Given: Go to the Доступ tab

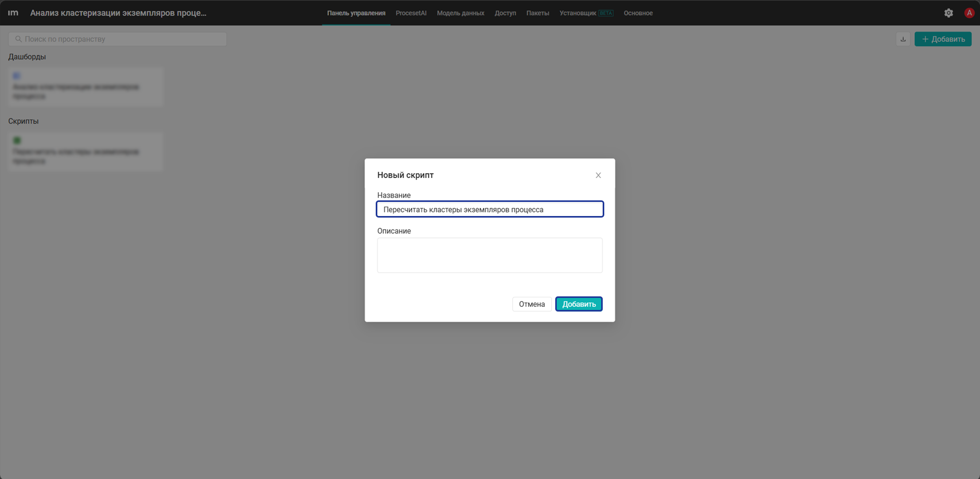Looking at the screenshot, I should tap(505, 13).
